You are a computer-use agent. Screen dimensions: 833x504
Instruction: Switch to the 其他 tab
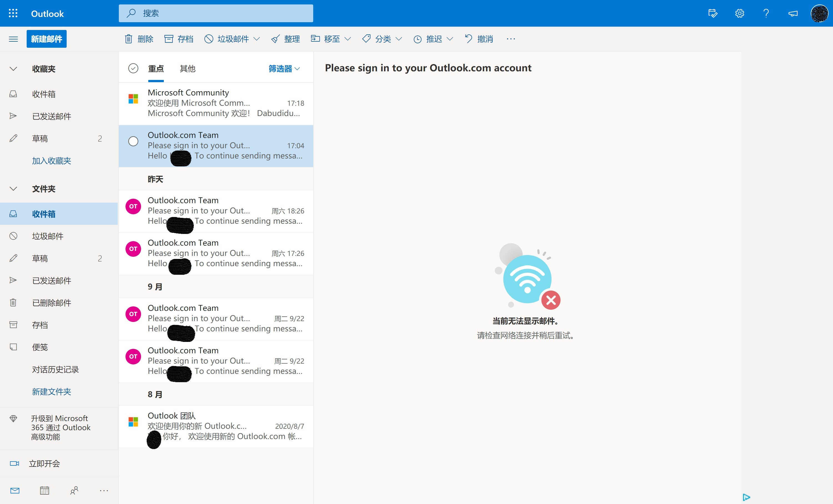tap(188, 69)
